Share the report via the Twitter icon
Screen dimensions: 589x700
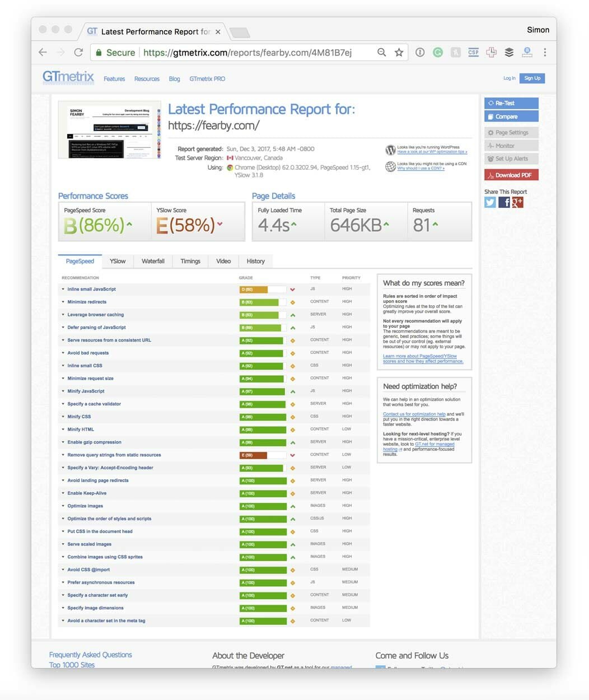point(489,202)
